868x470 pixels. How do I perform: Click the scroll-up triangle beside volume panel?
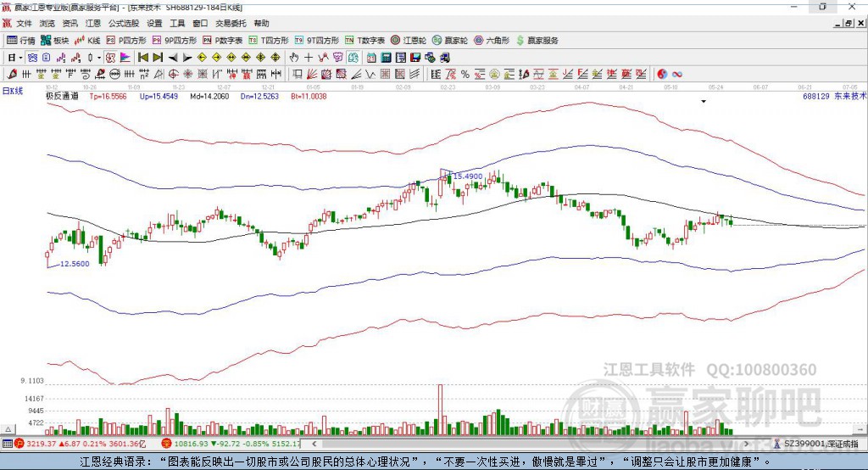[8, 429]
